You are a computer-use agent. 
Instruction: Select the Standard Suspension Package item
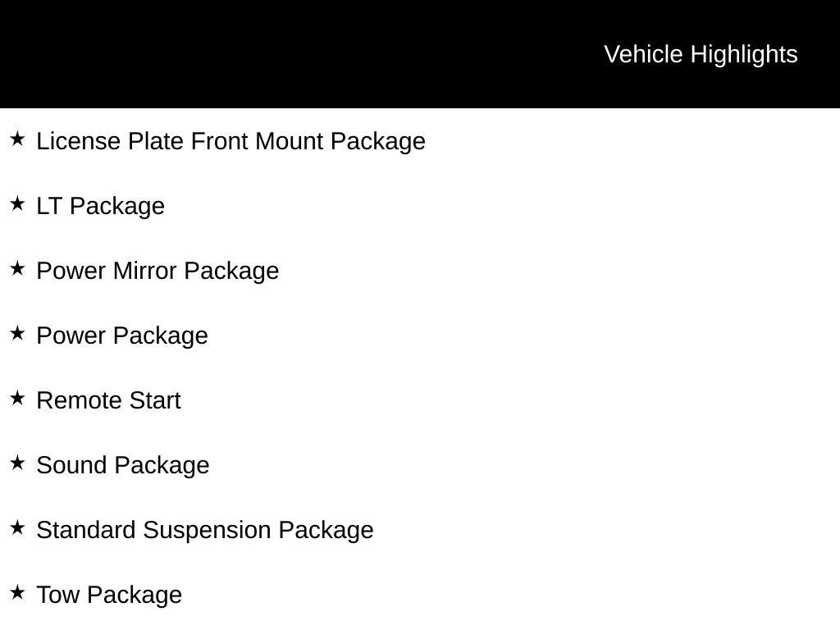[x=205, y=530]
